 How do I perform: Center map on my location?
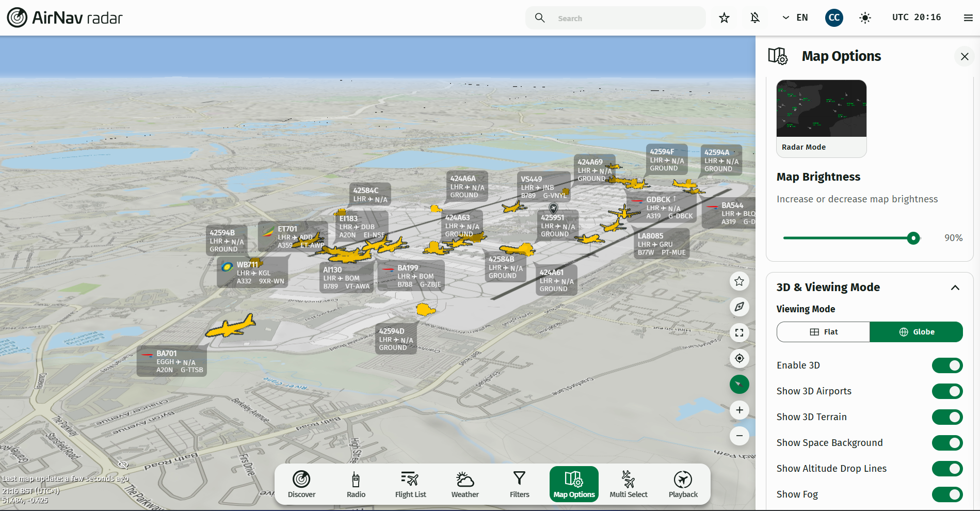tap(740, 358)
